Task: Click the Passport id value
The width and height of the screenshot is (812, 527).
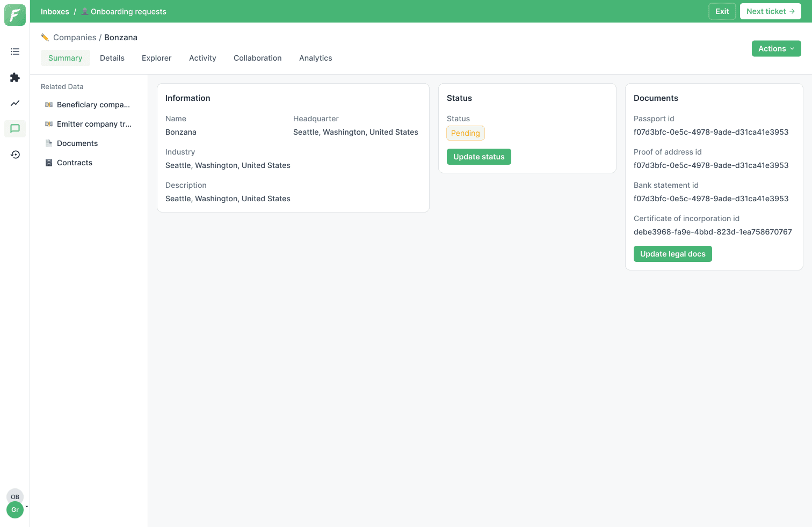Action: click(x=711, y=132)
